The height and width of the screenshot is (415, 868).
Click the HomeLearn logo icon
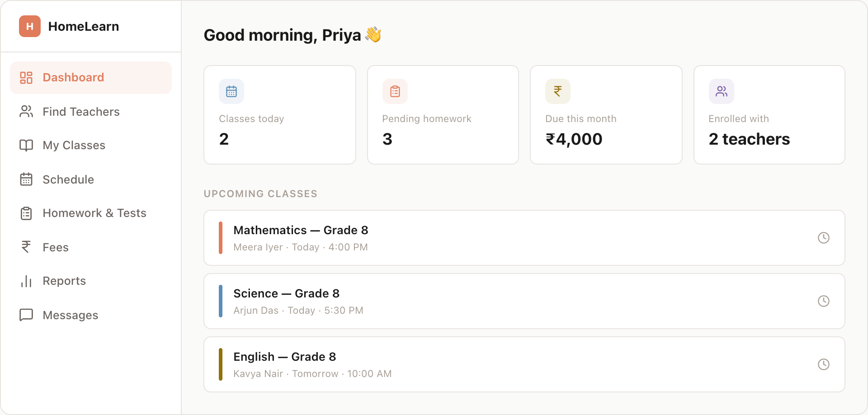point(30,26)
